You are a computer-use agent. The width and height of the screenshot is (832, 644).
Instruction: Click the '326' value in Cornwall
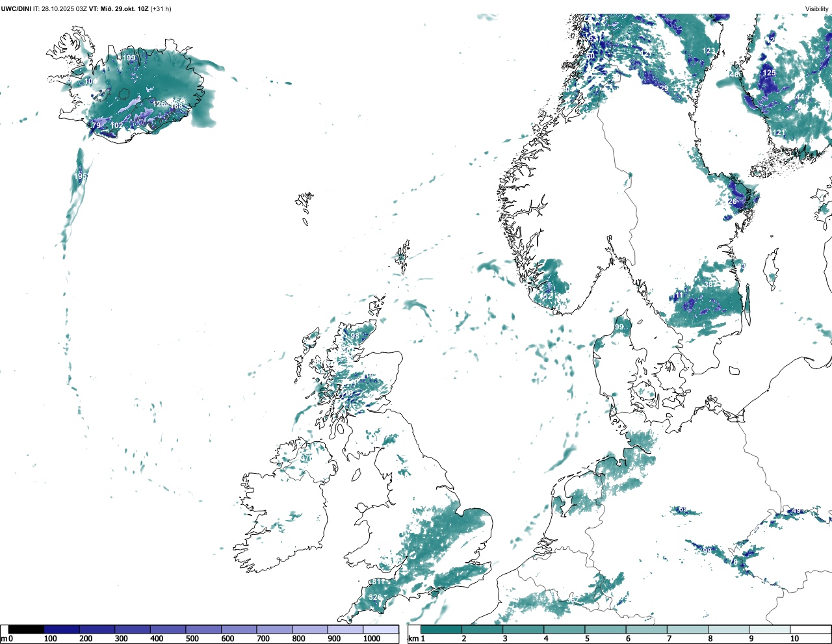click(375, 598)
